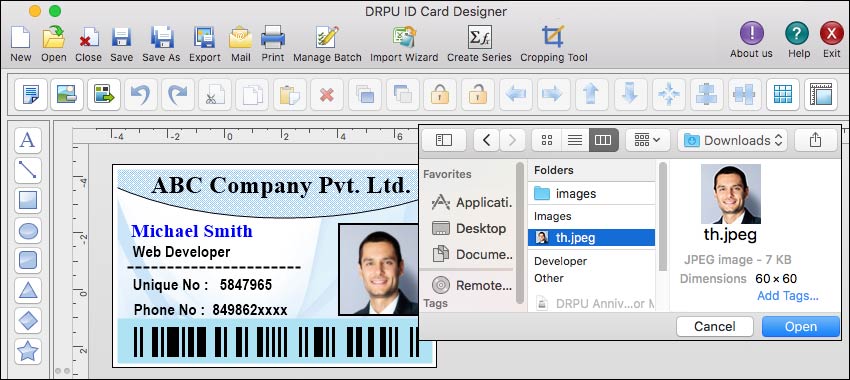850x380 pixels.
Task: Choose the Save As icon
Action: 161,37
